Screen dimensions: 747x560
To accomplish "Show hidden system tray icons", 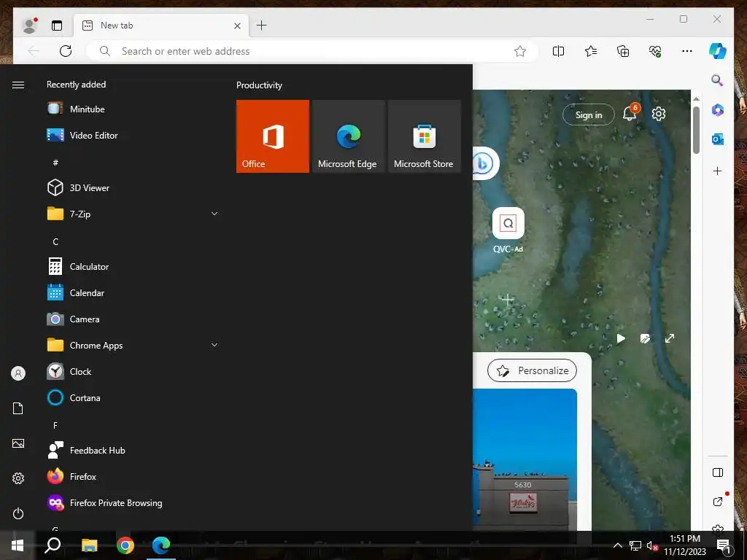I will pyautogui.click(x=617, y=545).
